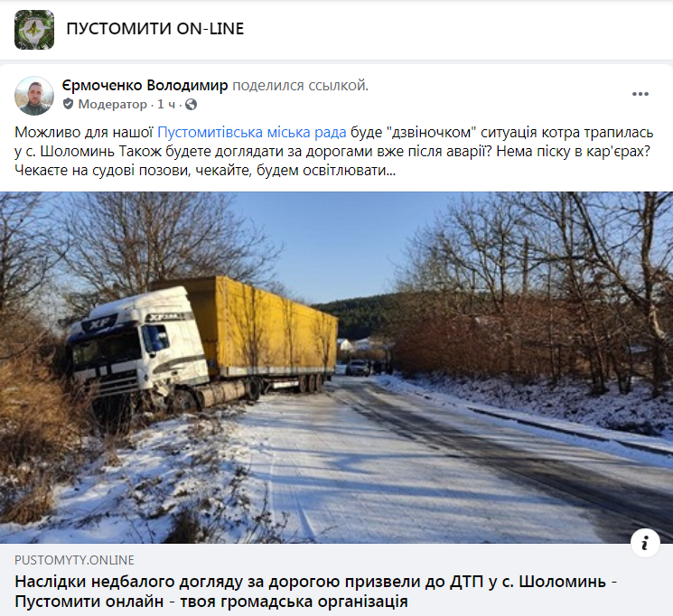Click the round info icon on image
Image resolution: width=673 pixels, height=616 pixels.
click(x=645, y=544)
